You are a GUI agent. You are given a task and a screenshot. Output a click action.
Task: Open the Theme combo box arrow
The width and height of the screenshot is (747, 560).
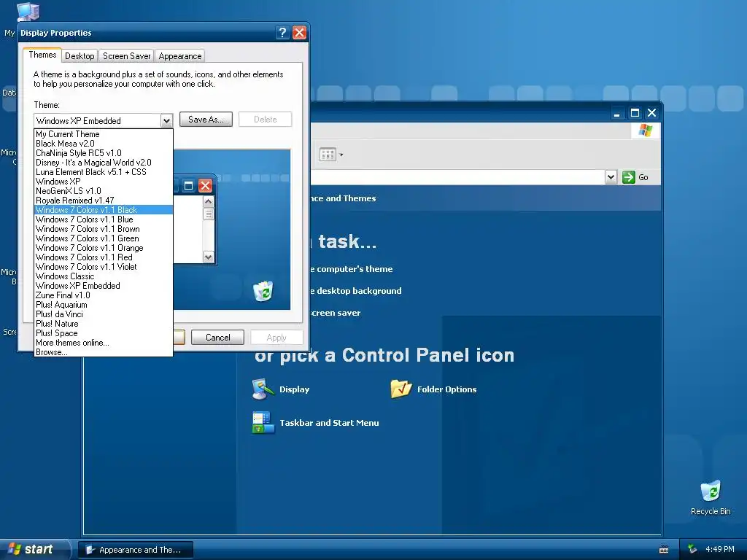tap(166, 120)
